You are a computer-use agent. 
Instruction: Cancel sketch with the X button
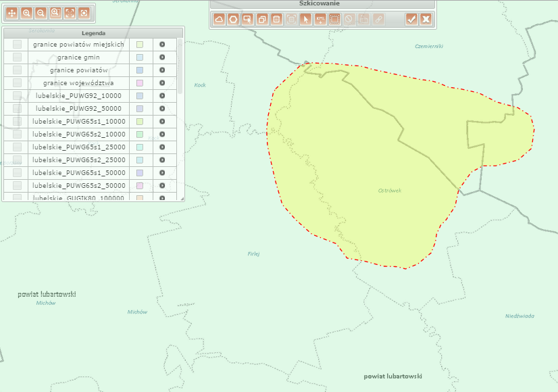click(426, 19)
